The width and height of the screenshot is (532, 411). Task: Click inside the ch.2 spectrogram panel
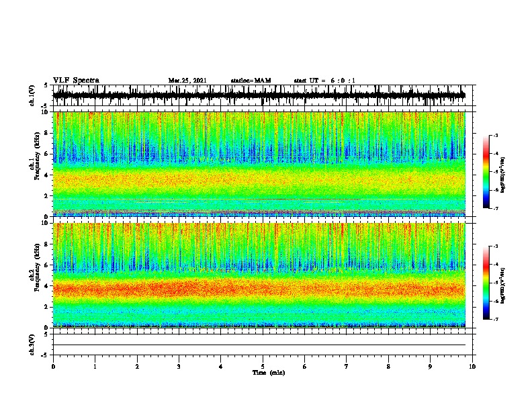click(259, 275)
